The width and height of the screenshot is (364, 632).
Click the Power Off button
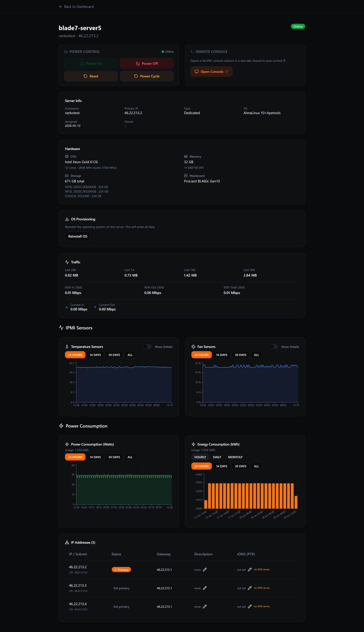click(x=147, y=64)
